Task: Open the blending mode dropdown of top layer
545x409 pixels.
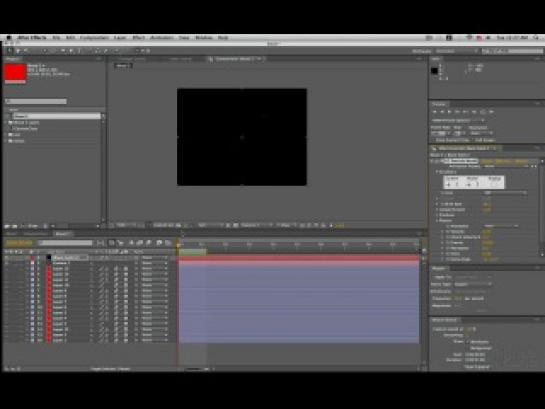Action: (x=154, y=258)
